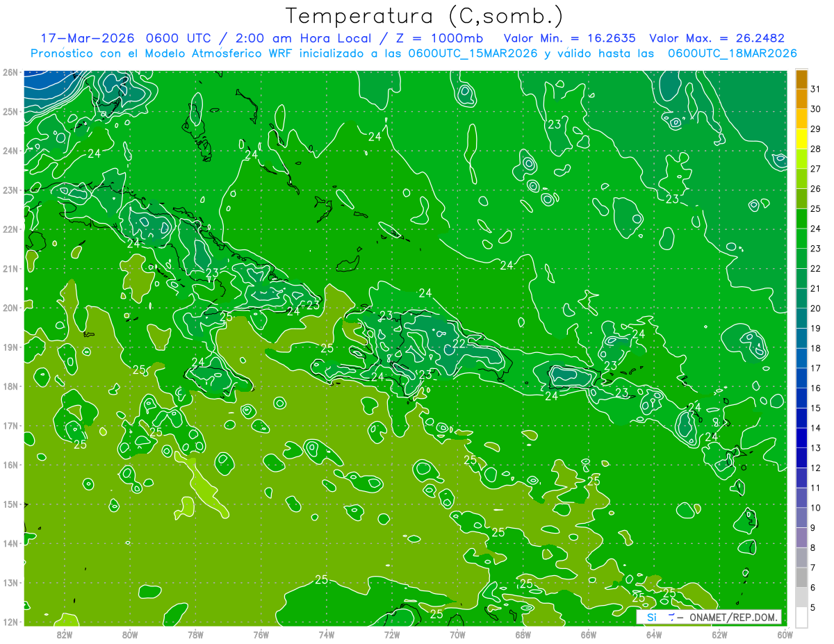The image size is (834, 644).
Task: Click the '21N' latitude axis label
Action: (x=10, y=269)
